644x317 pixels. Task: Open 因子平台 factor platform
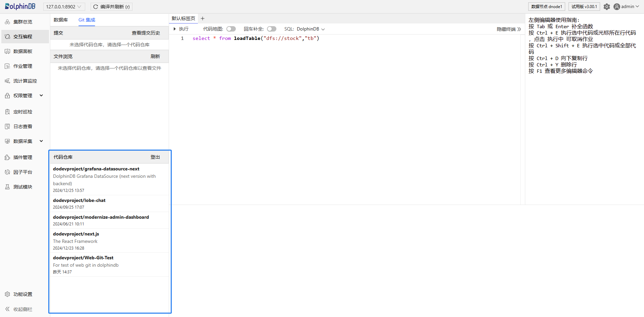pos(23,172)
